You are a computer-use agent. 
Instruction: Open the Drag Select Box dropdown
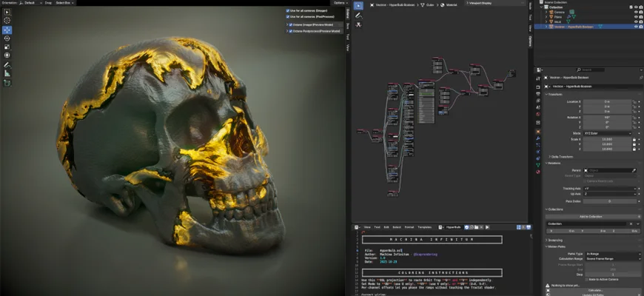(x=65, y=2)
